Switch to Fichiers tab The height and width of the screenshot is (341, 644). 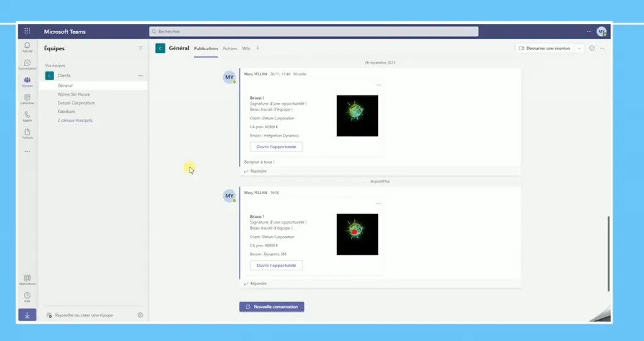pyautogui.click(x=230, y=48)
